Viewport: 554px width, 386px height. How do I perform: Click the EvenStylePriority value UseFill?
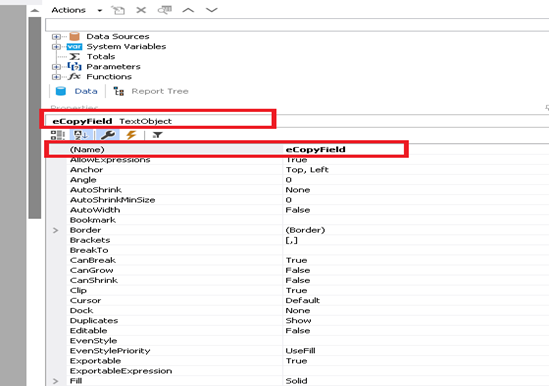click(x=300, y=351)
